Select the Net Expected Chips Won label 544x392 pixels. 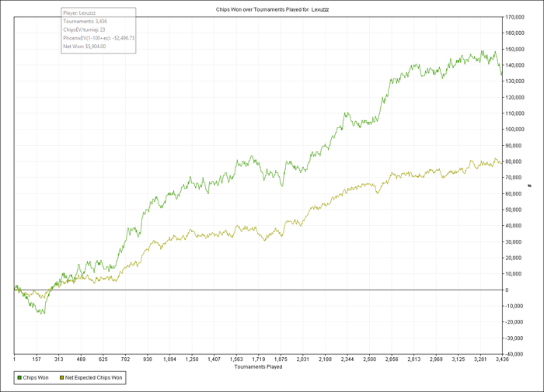pos(94,377)
